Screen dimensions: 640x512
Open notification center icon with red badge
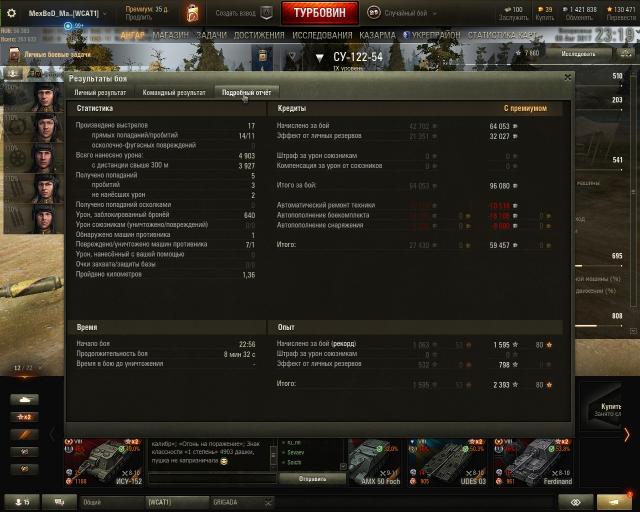614,502
